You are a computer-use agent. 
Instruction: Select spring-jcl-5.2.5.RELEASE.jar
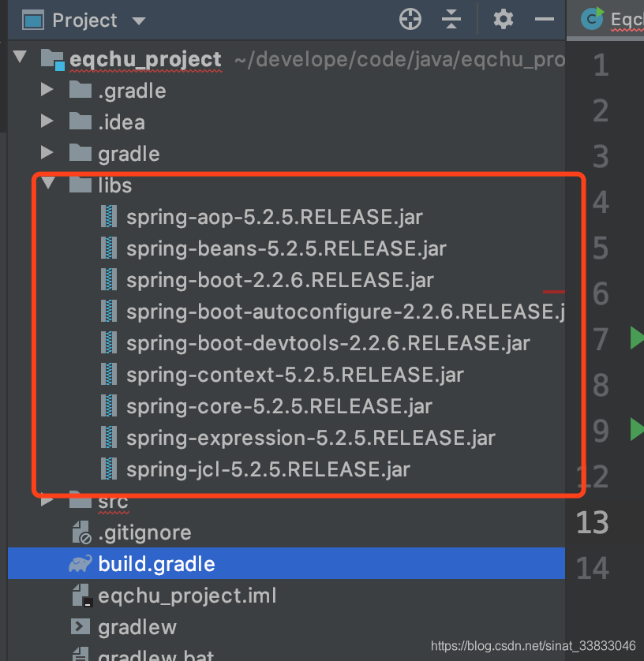click(x=268, y=469)
